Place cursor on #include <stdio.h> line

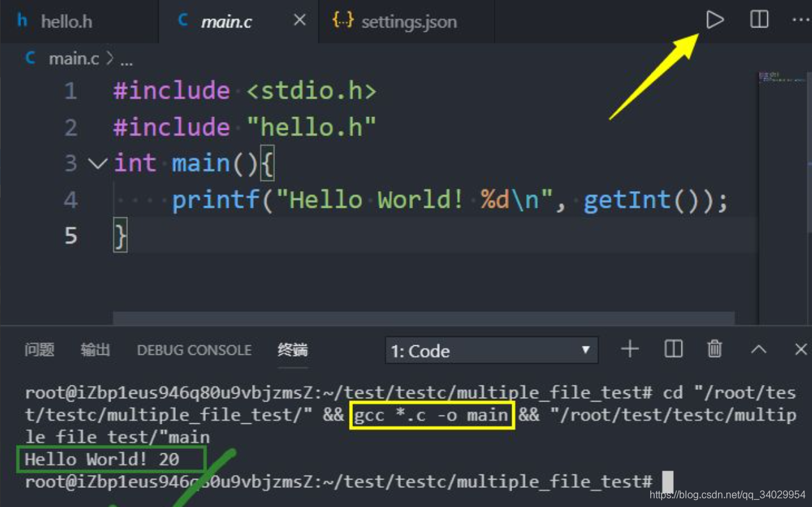245,91
